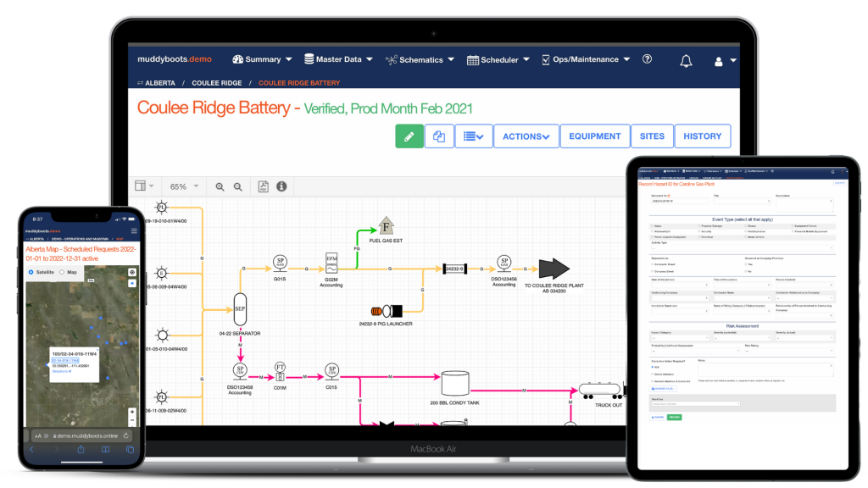Image resolution: width=868 pixels, height=488 pixels.
Task: Zoom in on the schematic
Action: [220, 187]
